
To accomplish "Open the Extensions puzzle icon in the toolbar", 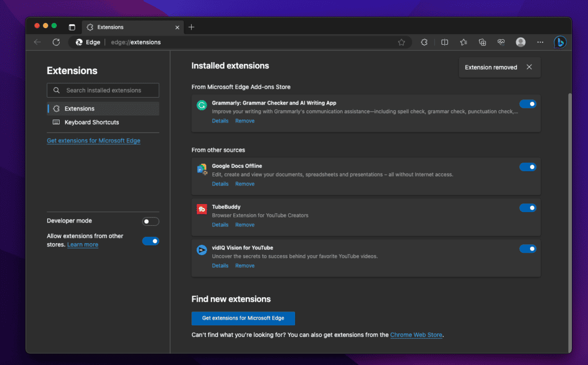I will point(424,42).
